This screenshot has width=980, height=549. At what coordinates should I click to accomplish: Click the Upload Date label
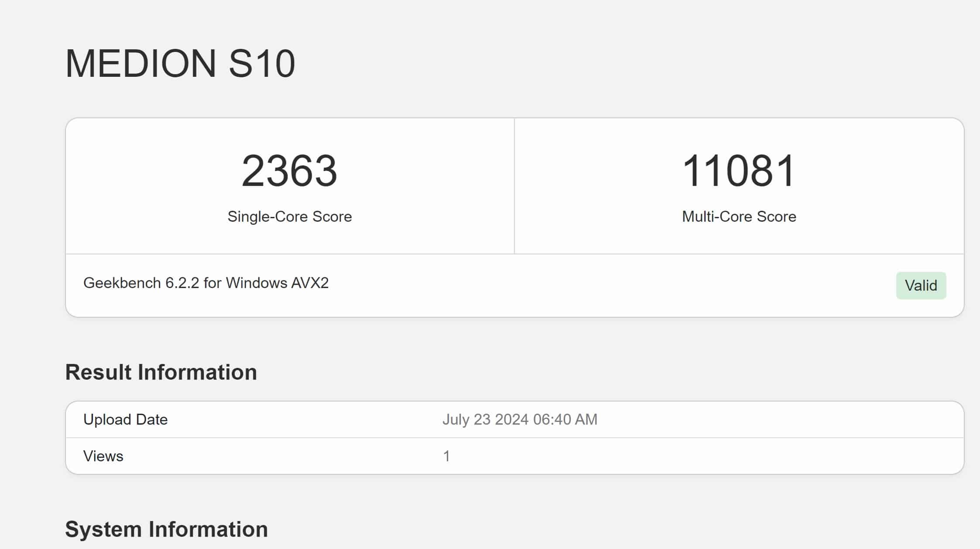tap(125, 419)
